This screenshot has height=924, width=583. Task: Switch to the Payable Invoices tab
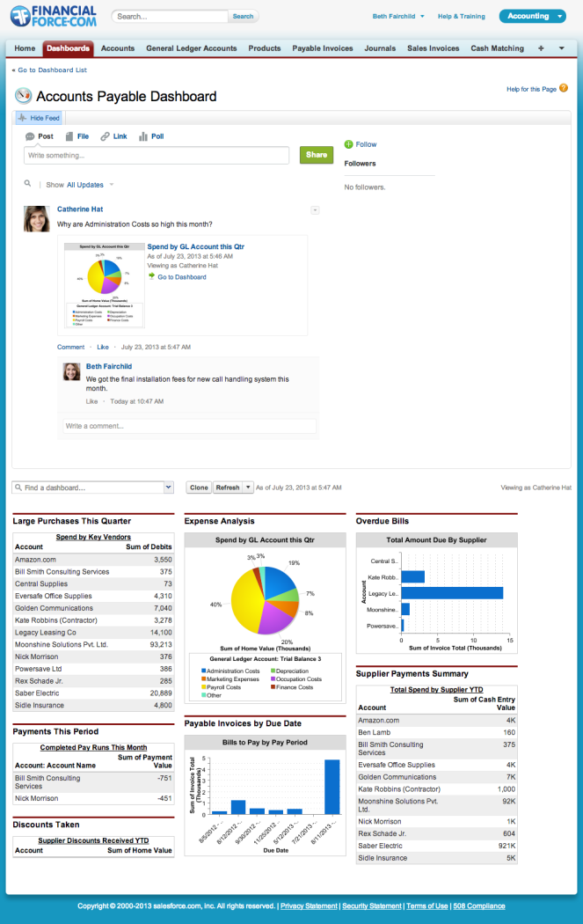(x=323, y=48)
